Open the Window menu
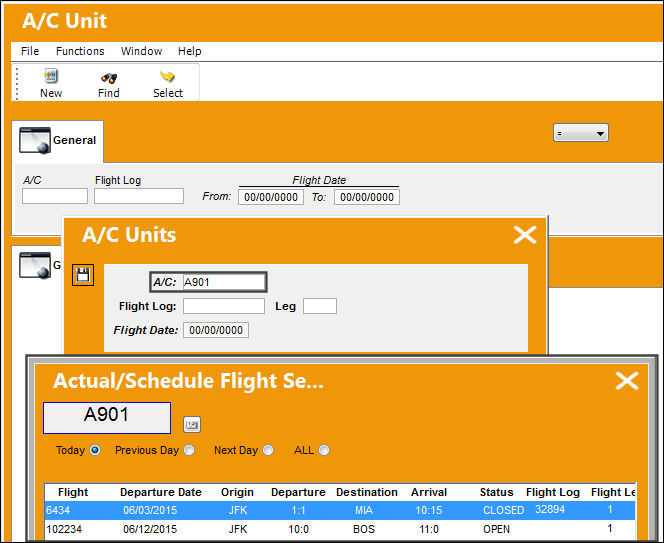Image resolution: width=664 pixels, height=543 pixels. (x=141, y=51)
